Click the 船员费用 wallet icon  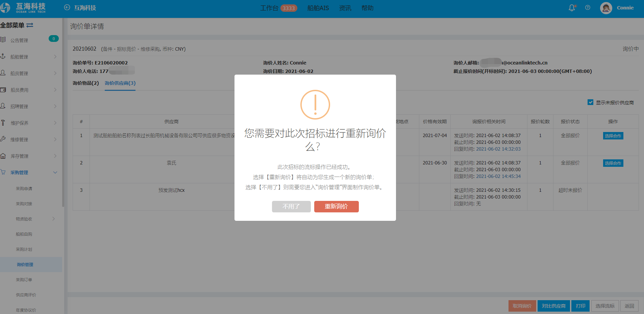click(3, 90)
